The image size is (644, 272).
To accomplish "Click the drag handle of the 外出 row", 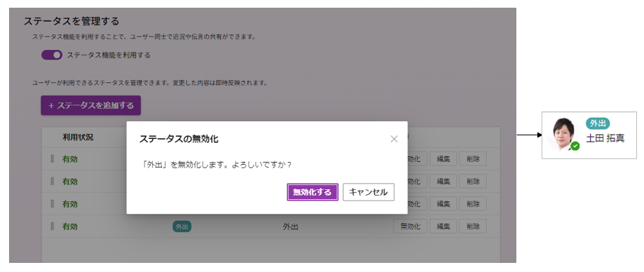I will 52,226.
